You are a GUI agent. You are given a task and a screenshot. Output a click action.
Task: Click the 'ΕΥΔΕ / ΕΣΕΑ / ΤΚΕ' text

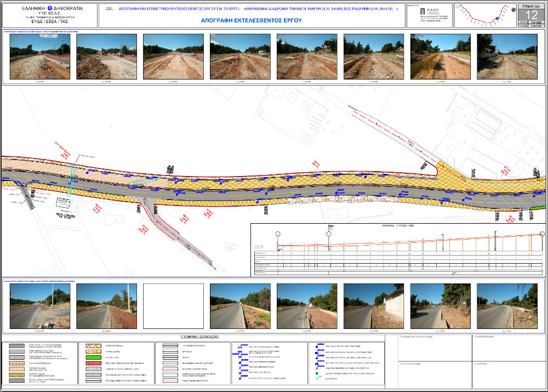(50, 21)
